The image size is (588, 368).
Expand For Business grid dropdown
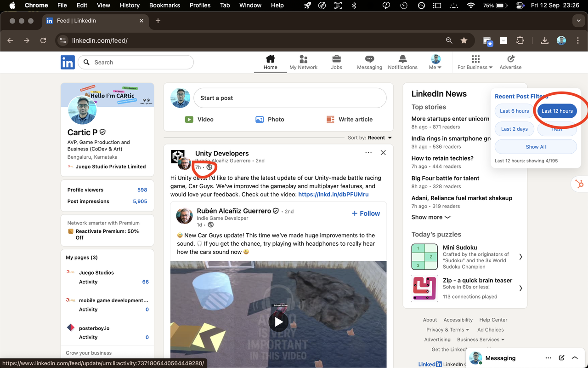pos(475,62)
